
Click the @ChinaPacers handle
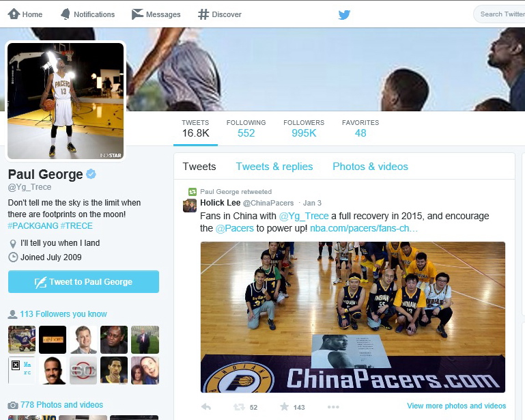(x=268, y=203)
